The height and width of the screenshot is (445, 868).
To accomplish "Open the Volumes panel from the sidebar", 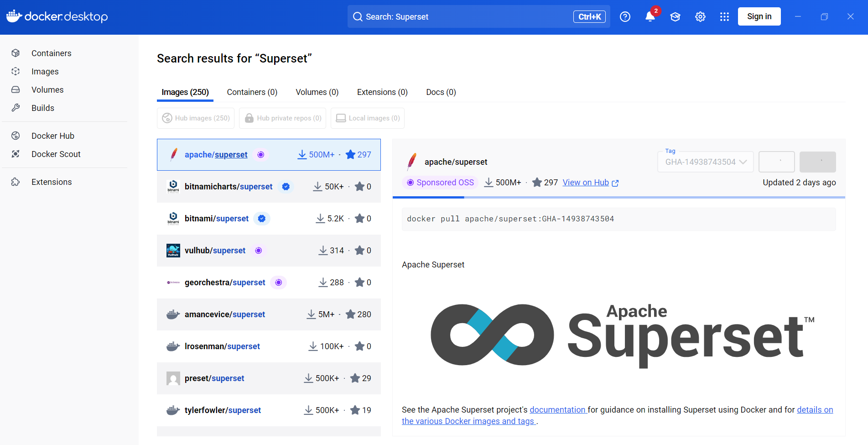I will point(47,89).
